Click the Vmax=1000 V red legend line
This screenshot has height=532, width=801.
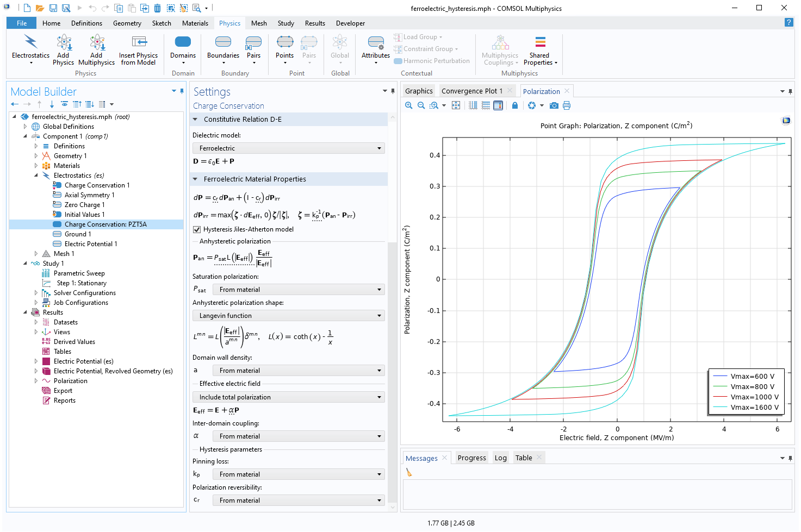720,397
